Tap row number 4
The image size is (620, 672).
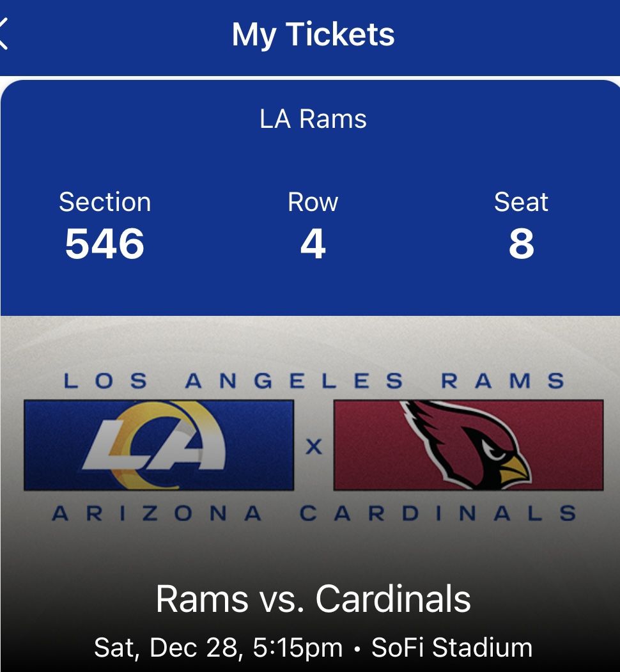pos(313,244)
